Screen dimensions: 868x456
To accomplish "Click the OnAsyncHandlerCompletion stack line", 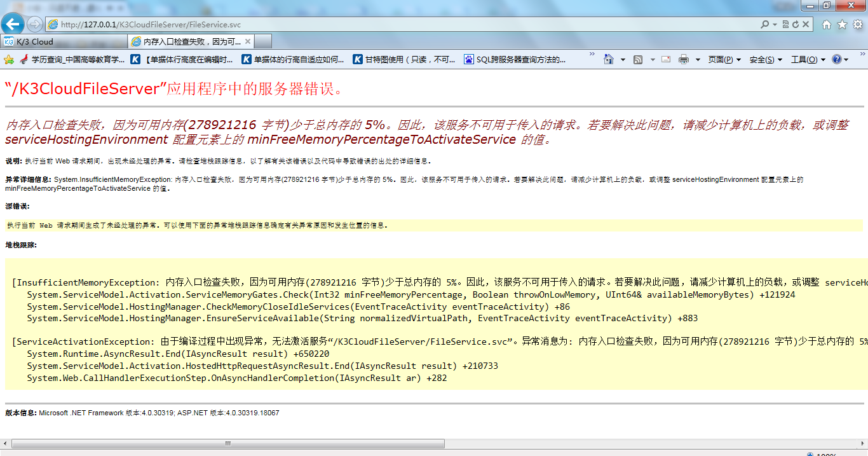I will pos(237,378).
